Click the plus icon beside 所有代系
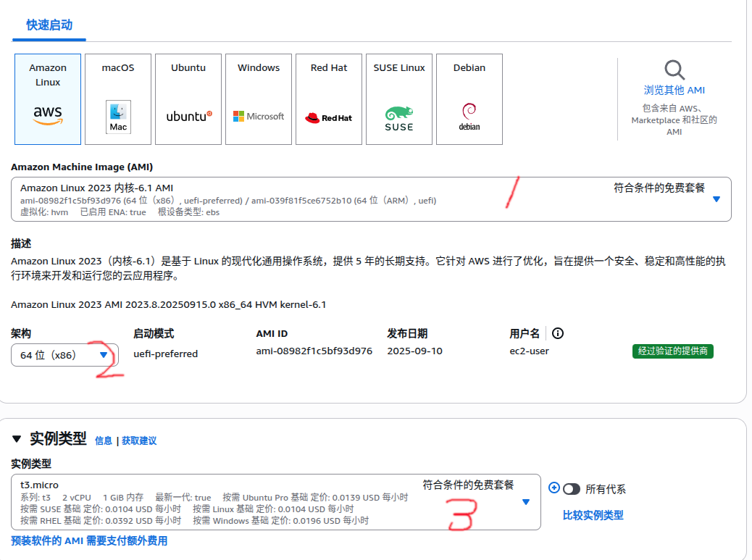The height and width of the screenshot is (560, 752). (554, 488)
